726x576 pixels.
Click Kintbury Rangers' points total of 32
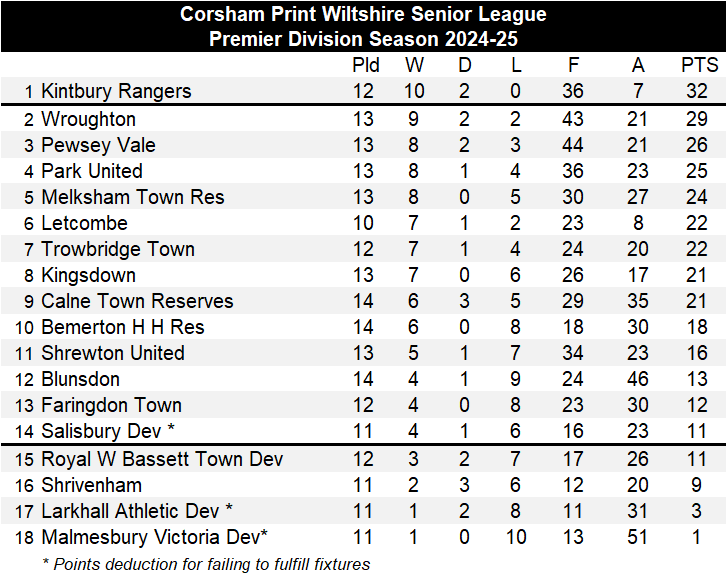[696, 91]
